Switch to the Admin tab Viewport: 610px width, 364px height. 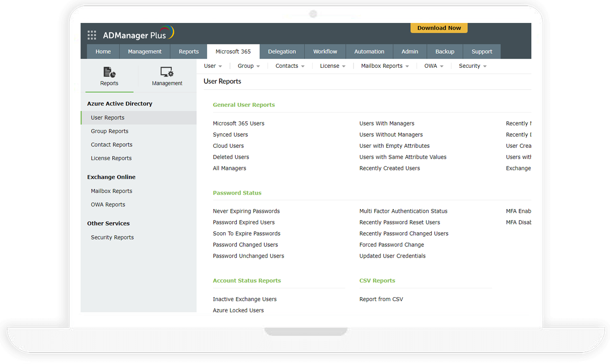click(410, 52)
